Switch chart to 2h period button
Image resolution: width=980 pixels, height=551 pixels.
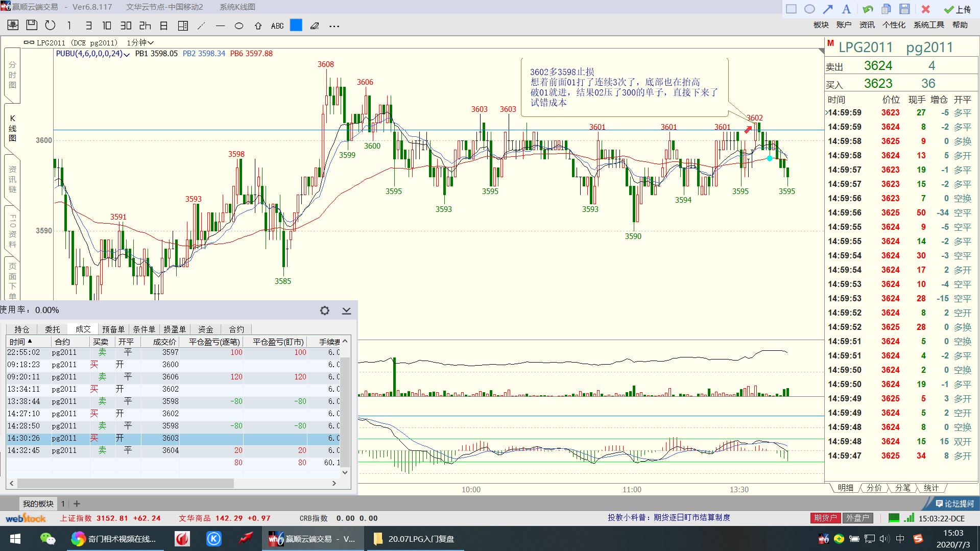[145, 26]
